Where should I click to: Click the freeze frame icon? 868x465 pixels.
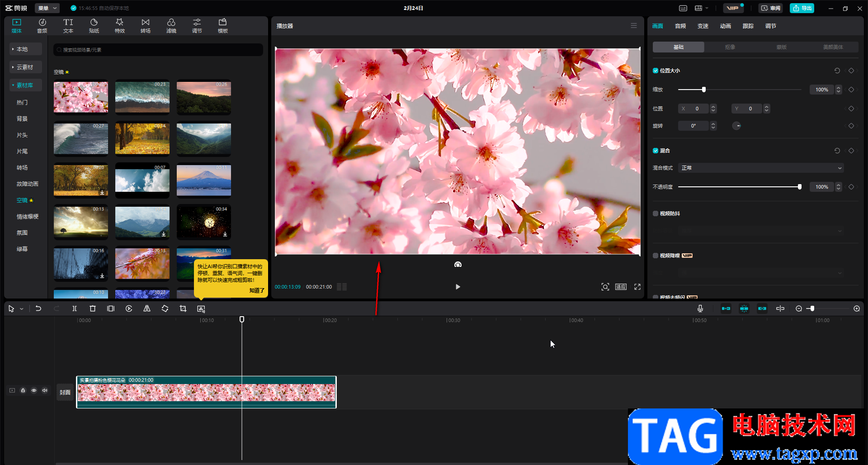pos(111,308)
